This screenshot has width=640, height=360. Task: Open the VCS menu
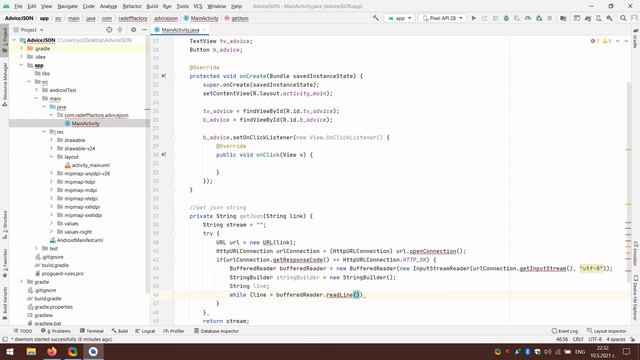[198, 6]
